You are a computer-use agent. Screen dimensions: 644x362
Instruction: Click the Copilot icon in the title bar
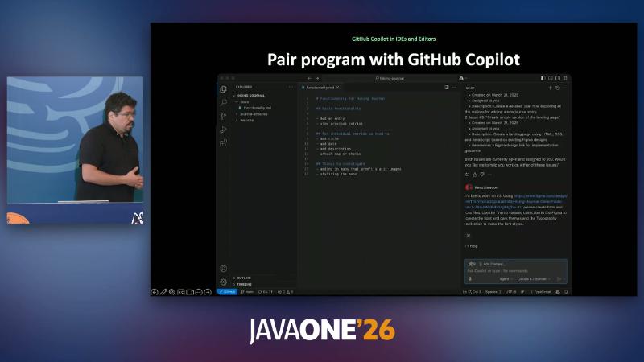pos(461,78)
